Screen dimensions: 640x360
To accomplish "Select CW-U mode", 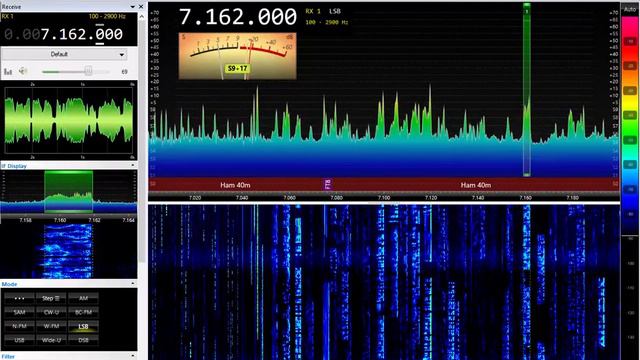I will 51,312.
